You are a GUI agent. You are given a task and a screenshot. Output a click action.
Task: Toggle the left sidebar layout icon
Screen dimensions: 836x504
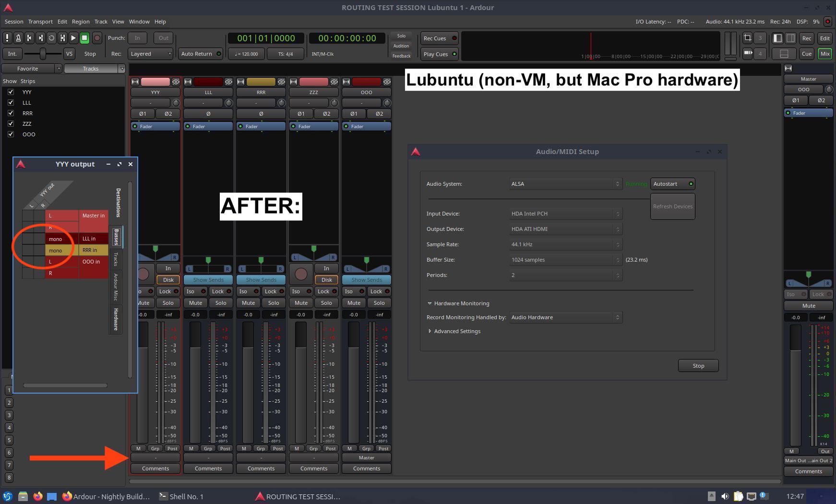[x=777, y=38]
